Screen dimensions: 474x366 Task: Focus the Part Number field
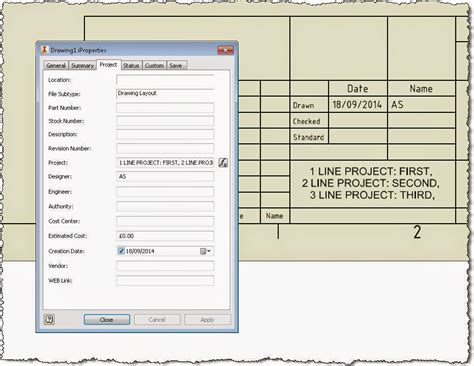(165, 108)
